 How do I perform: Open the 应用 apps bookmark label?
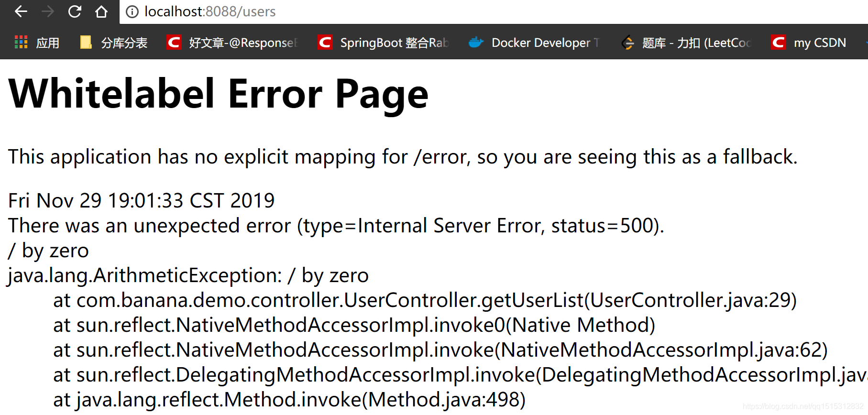[x=48, y=43]
